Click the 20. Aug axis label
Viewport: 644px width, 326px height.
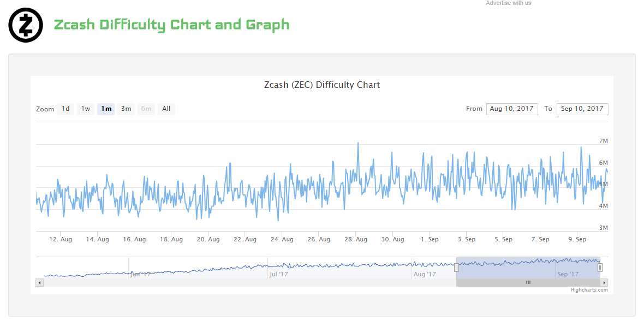[x=208, y=239]
